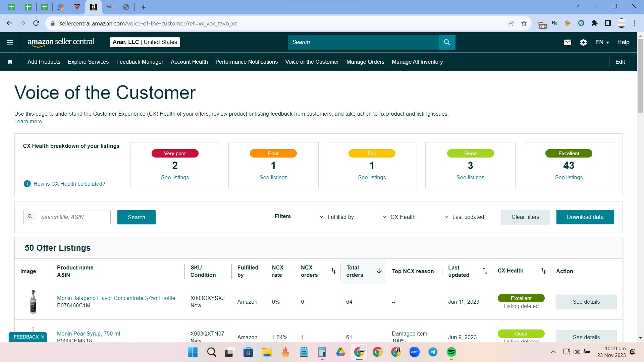The height and width of the screenshot is (362, 644).
Task: Open Telegram from the taskbar
Action: pyautogui.click(x=433, y=352)
